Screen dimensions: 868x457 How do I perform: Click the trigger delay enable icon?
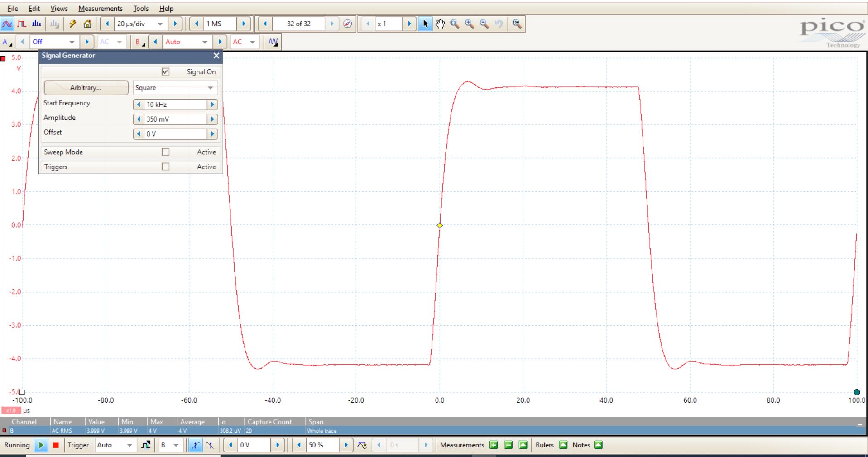coord(362,445)
